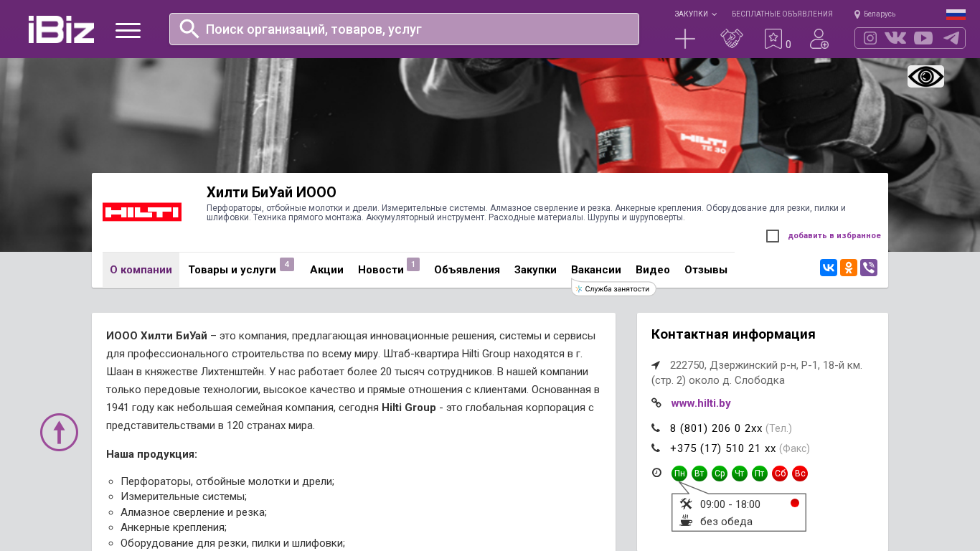Click the Hilti company logo
This screenshot has width=980, height=551.
pos(142,212)
